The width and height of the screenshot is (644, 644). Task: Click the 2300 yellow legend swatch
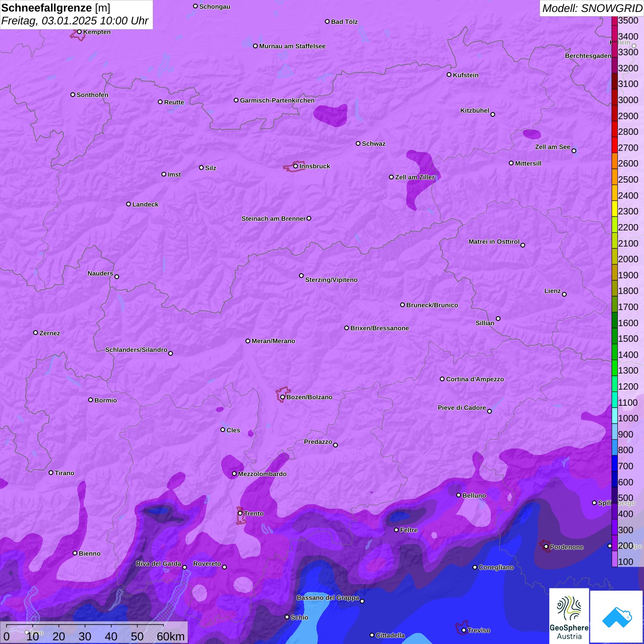(x=614, y=208)
